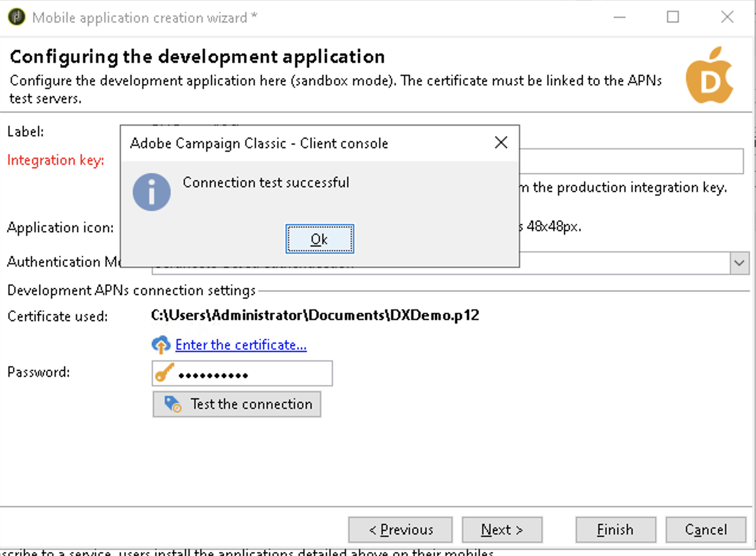Click the Development APNs connection settings heading
The width and height of the screenshot is (756, 556).
click(x=132, y=290)
